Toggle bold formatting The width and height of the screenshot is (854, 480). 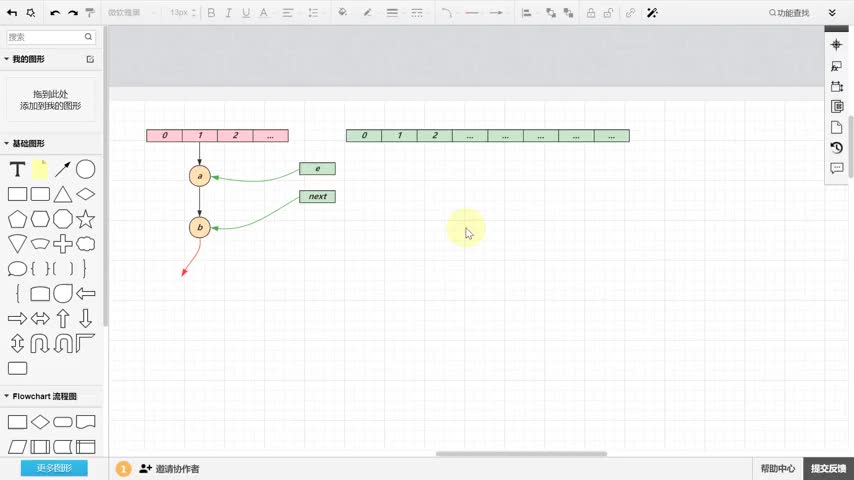pos(211,13)
